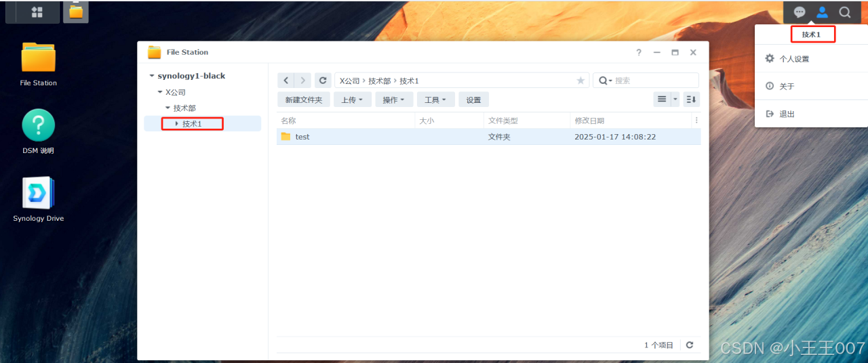Image resolution: width=868 pixels, height=363 pixels.
Task: Focus the 搜索 search input field
Action: point(654,81)
